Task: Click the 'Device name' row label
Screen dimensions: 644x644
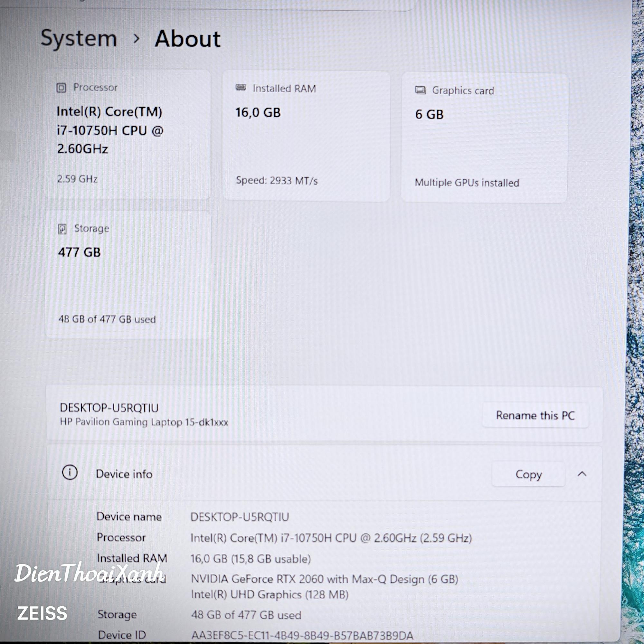Action: [x=129, y=517]
